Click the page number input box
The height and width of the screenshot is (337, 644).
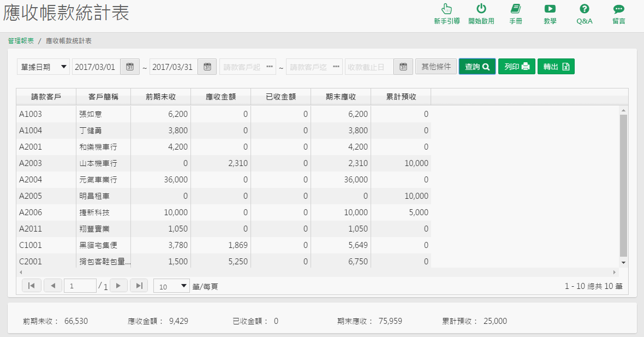[x=80, y=286]
